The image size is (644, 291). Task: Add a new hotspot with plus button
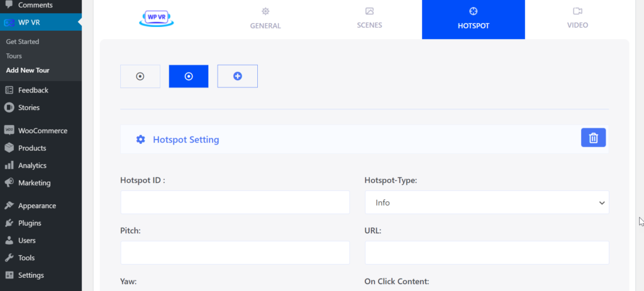(x=237, y=76)
